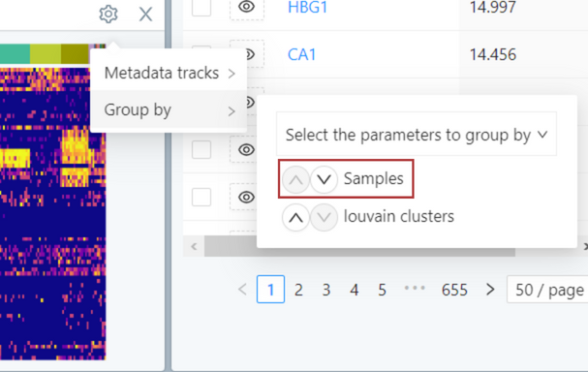The width and height of the screenshot is (588, 372).
Task: Click previous page arrow in pagination
Action: (x=242, y=289)
